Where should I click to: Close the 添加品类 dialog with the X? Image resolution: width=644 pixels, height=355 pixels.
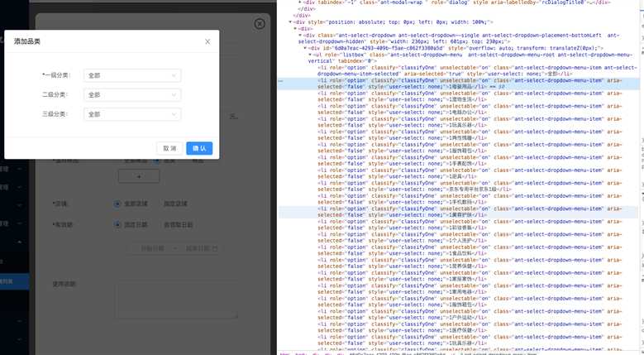208,41
